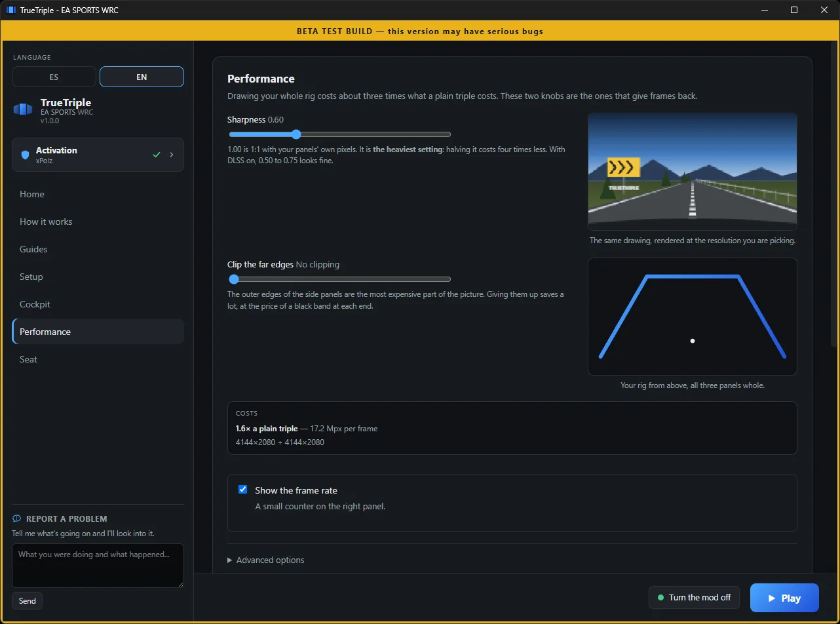Viewport: 840px width, 624px height.
Task: Click the Play button
Action: [784, 598]
